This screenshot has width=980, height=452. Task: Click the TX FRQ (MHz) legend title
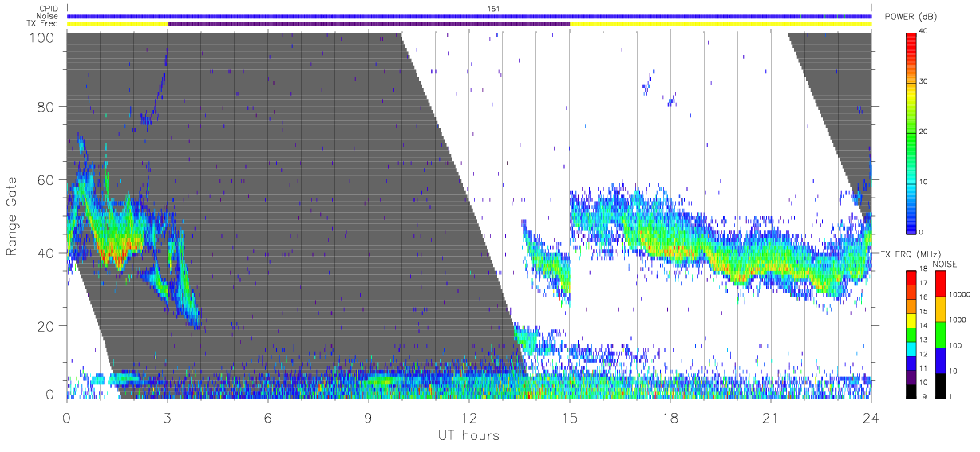pos(911,254)
